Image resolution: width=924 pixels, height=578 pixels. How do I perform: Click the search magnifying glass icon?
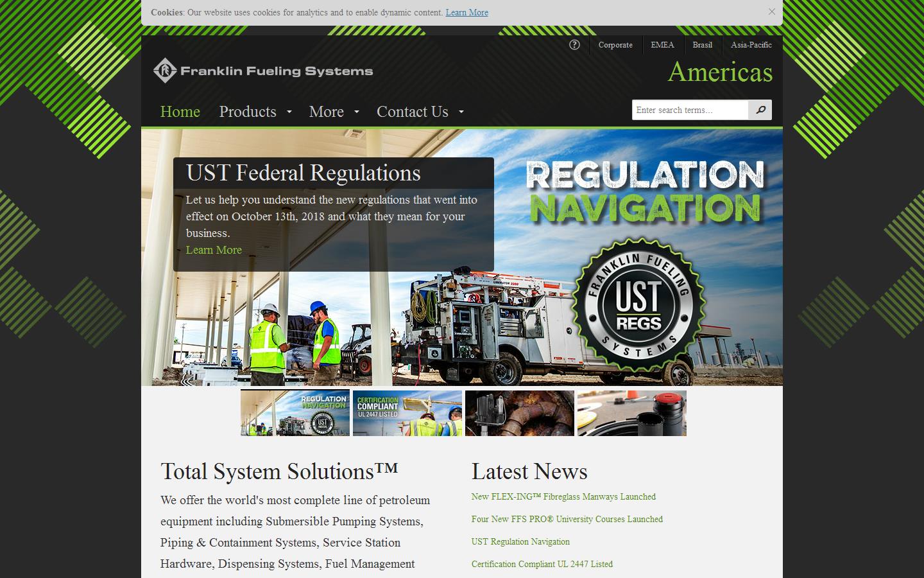tap(760, 110)
